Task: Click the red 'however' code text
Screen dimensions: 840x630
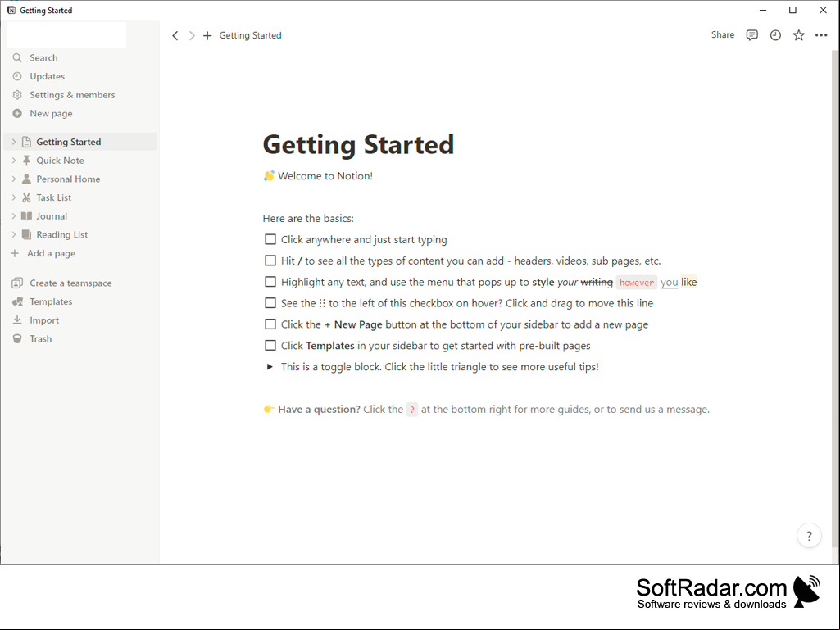Action: (x=637, y=283)
